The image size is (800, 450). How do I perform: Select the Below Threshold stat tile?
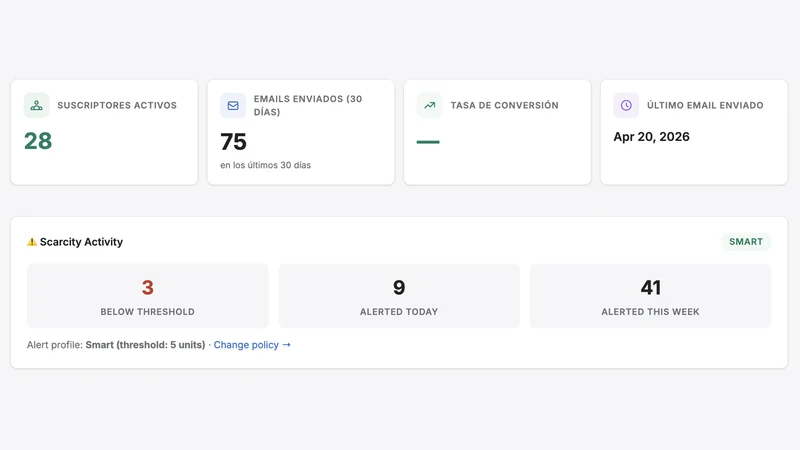(147, 296)
